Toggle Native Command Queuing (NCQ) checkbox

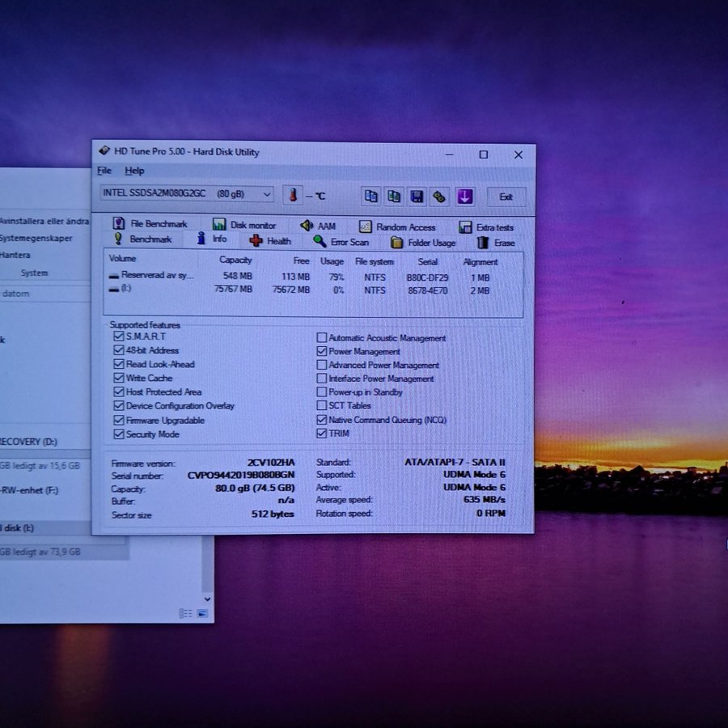tap(321, 420)
